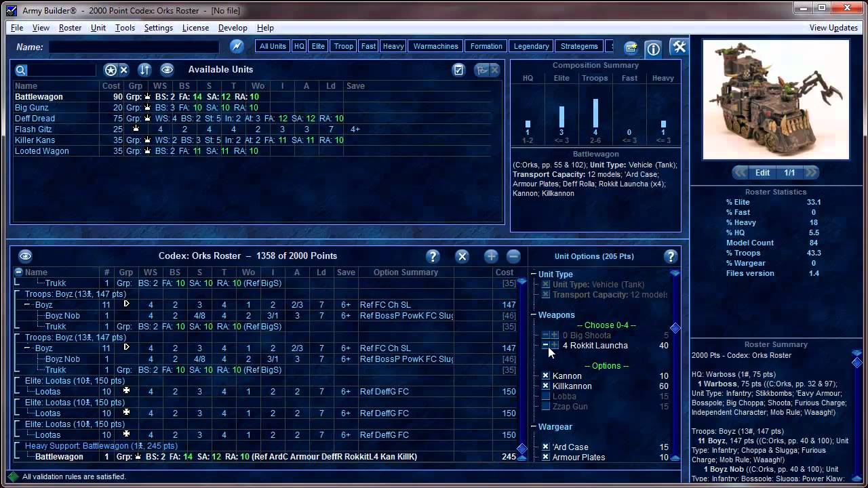
Task: Click the star filter icon in Available Units
Action: coord(111,70)
